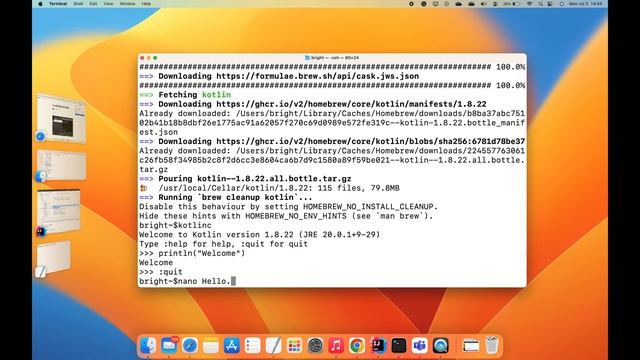Open the Terminal application menu
The width and height of the screenshot is (640, 360).
point(58,4)
